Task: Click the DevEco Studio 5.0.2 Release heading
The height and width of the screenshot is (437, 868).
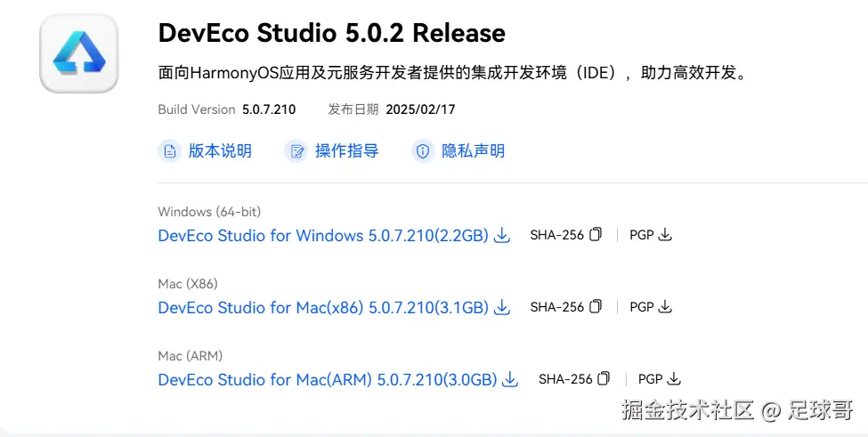Action: 331,34
